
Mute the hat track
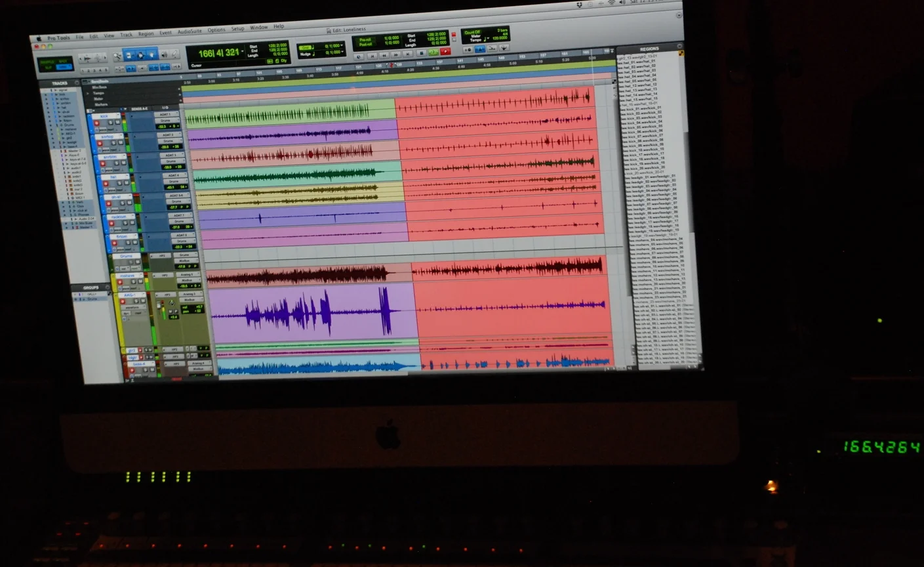[127, 183]
